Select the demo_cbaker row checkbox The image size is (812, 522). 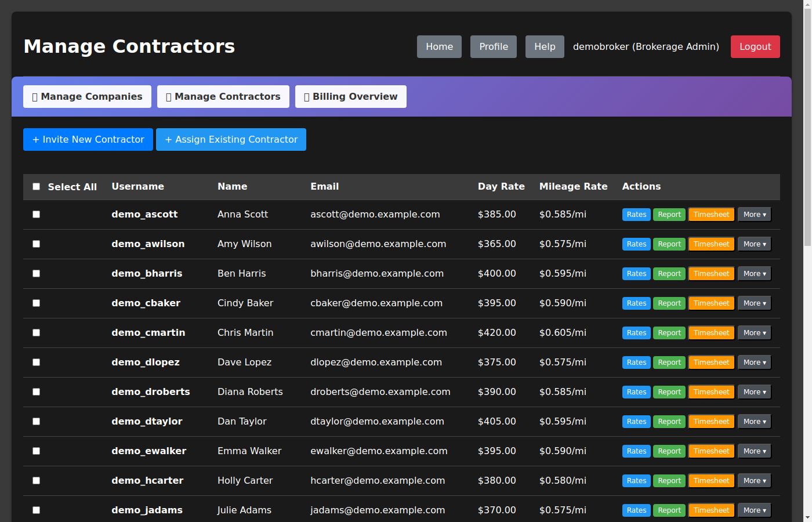36,303
